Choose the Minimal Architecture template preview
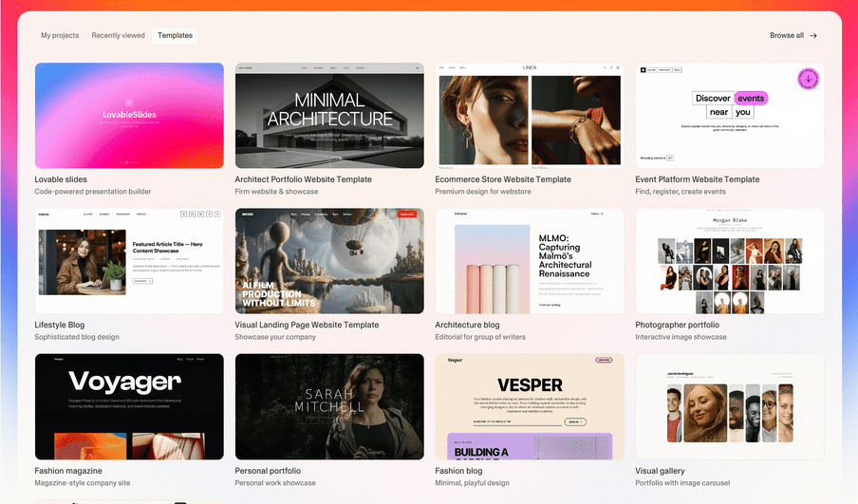 329,116
